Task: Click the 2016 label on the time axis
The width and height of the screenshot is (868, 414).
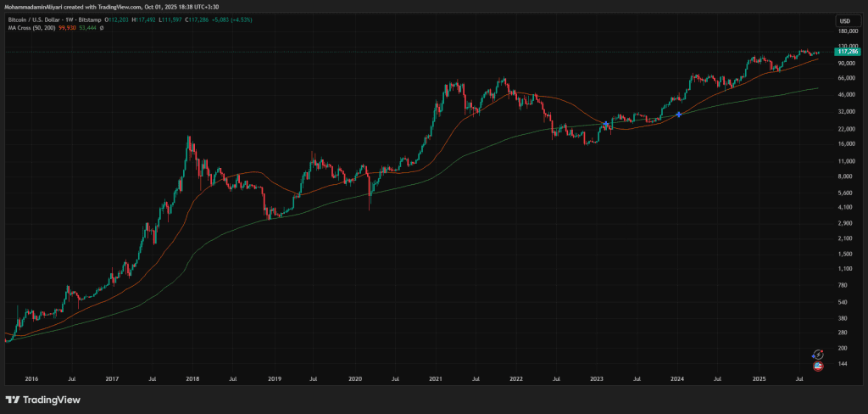Action: 31,379
